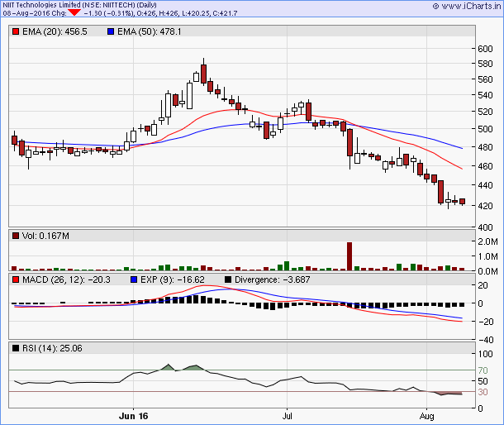The height and width of the screenshot is (425, 504).
Task: Click the -20 MACD axis label
Action: (x=486, y=322)
